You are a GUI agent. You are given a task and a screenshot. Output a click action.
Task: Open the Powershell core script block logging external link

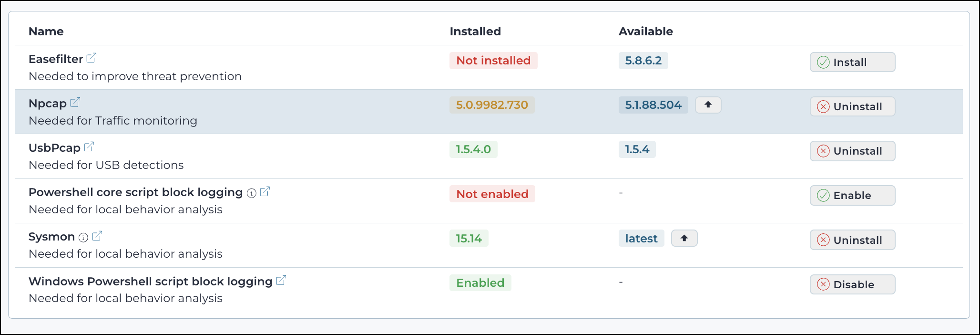265,192
